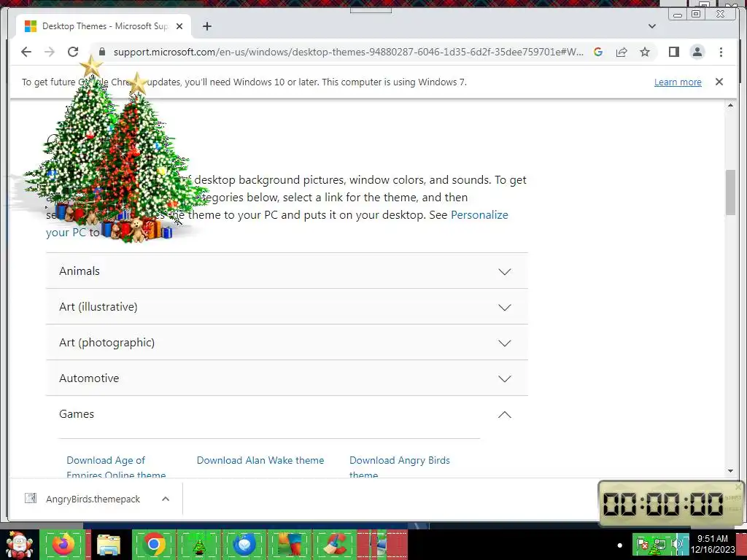Share this page via share icon

622,52
